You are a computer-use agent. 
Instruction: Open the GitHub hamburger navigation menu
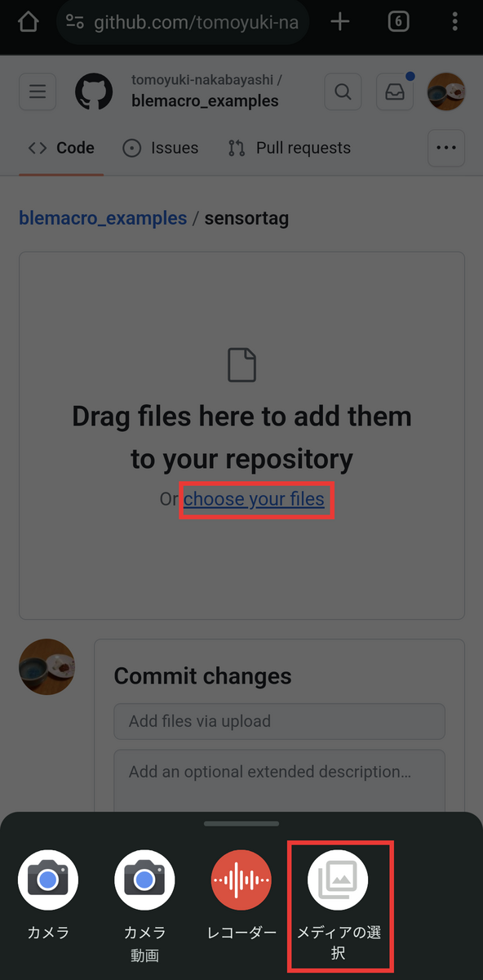[38, 92]
